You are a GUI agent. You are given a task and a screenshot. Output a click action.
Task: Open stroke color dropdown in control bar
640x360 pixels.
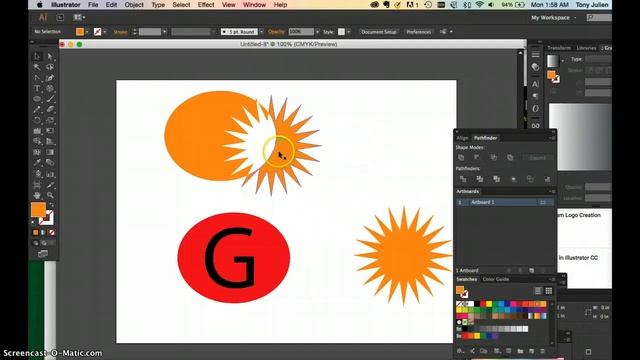point(105,32)
